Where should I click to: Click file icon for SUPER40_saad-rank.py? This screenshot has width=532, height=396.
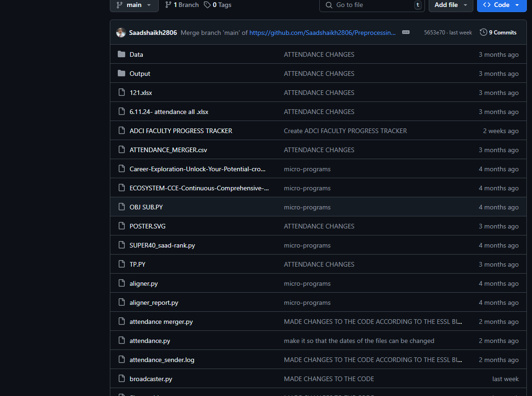point(121,245)
